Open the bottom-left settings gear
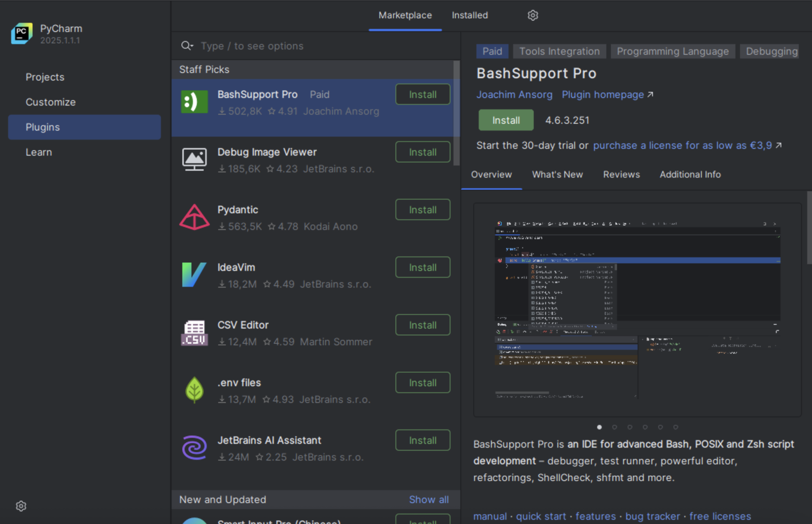812x524 pixels. (21, 506)
